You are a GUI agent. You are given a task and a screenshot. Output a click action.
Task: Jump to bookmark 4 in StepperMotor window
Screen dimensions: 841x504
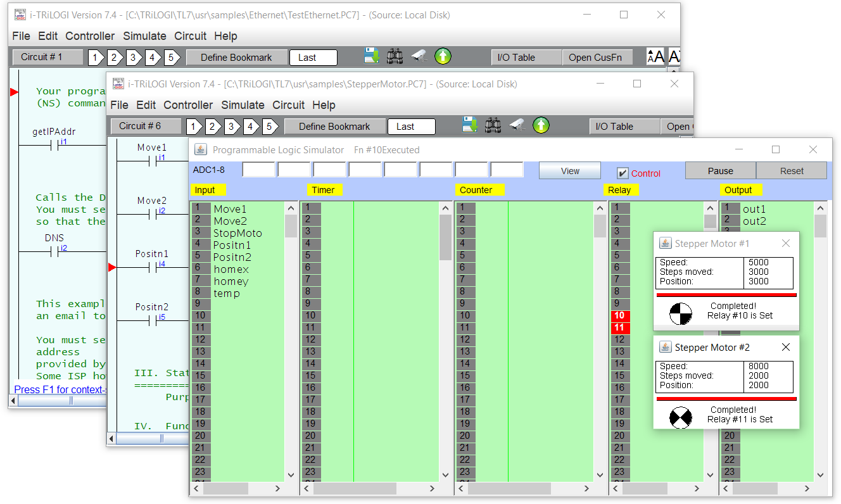click(250, 127)
